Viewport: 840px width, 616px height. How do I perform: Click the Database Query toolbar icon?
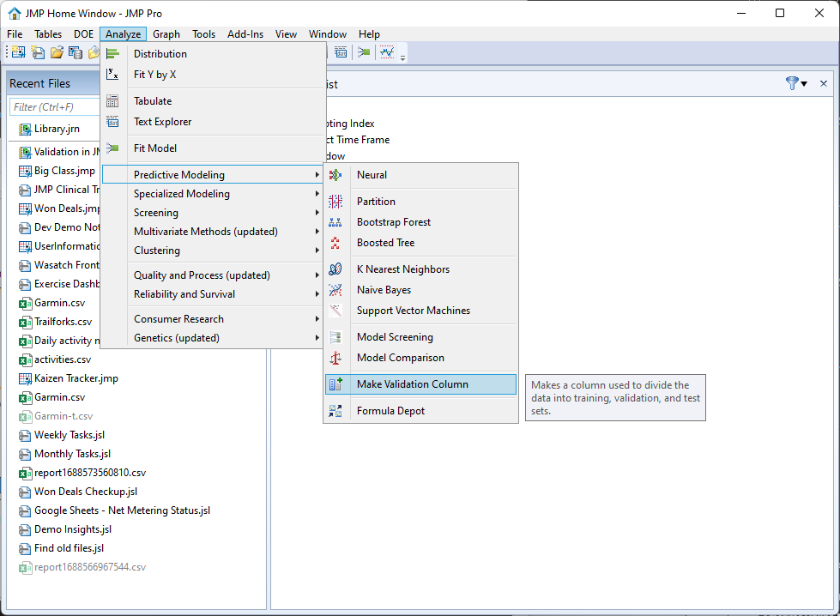point(76,52)
